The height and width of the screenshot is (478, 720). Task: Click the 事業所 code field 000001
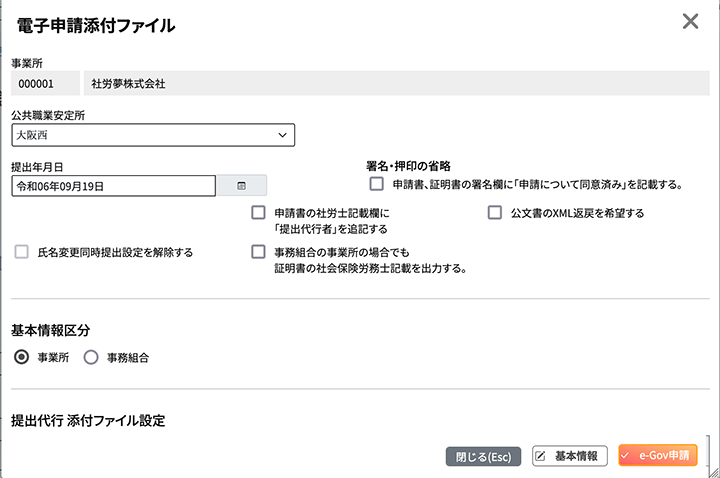[x=45, y=83]
